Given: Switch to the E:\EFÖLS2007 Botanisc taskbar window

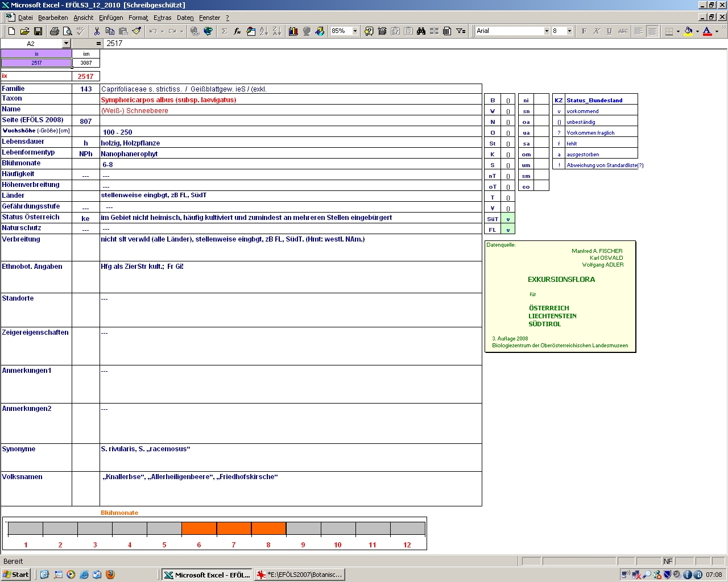Looking at the screenshot, I should click(299, 575).
